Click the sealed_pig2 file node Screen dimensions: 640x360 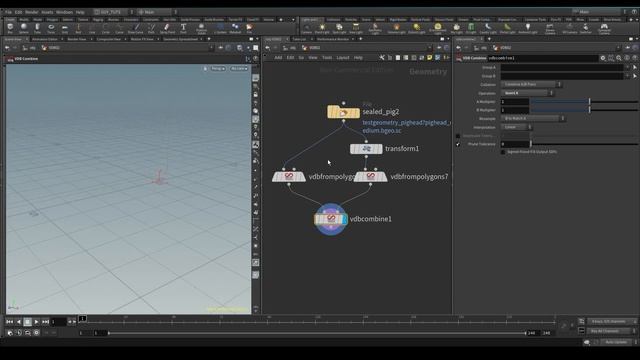pos(343,112)
